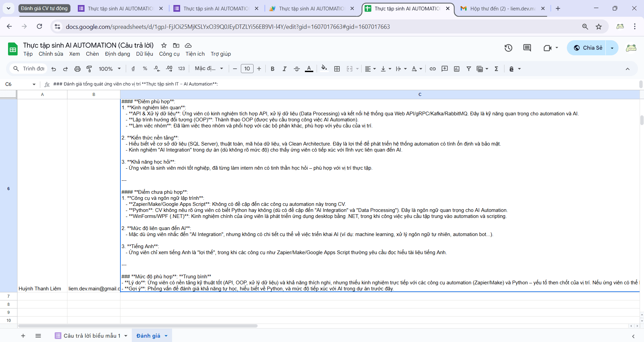Toggle strikethrough formatting
Screen dimensions: 644x342
(297, 69)
